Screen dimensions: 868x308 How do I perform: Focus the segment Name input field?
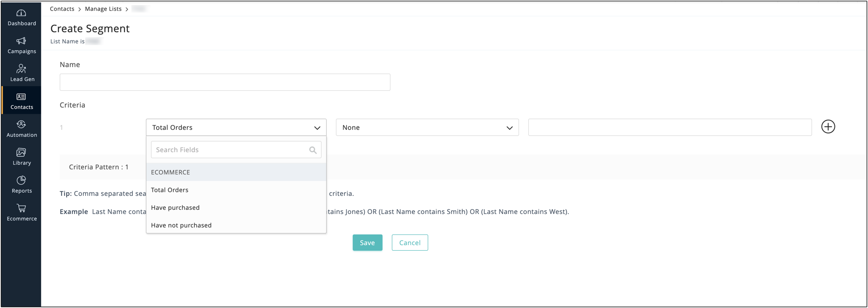coord(225,82)
